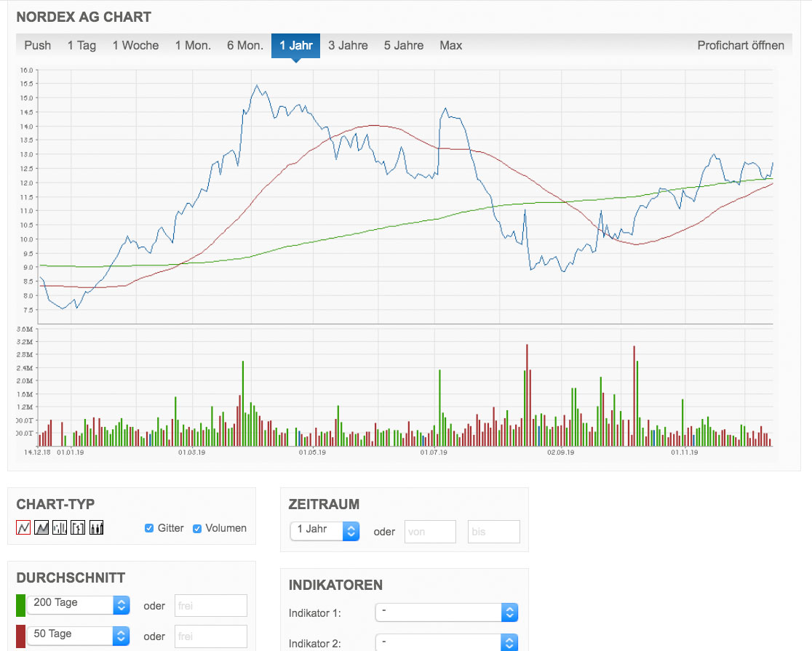Focus the 'frei' field beside 50 Tage
Viewport: 812px width, 651px height.
point(211,636)
